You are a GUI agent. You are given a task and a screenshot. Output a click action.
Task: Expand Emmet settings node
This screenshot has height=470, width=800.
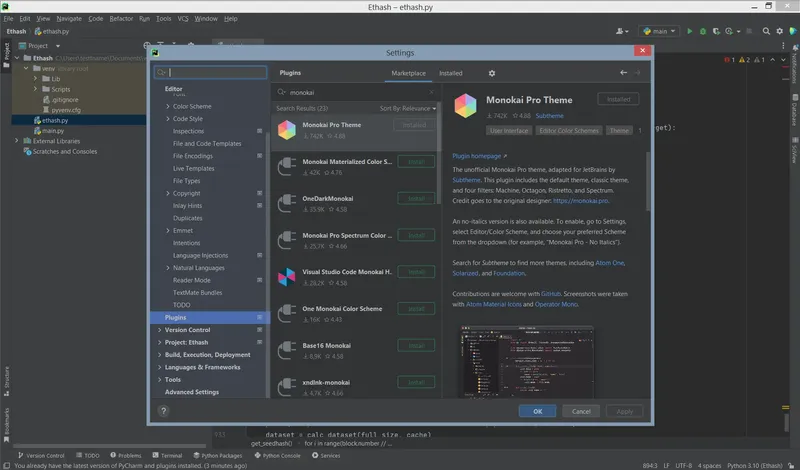[x=168, y=231]
